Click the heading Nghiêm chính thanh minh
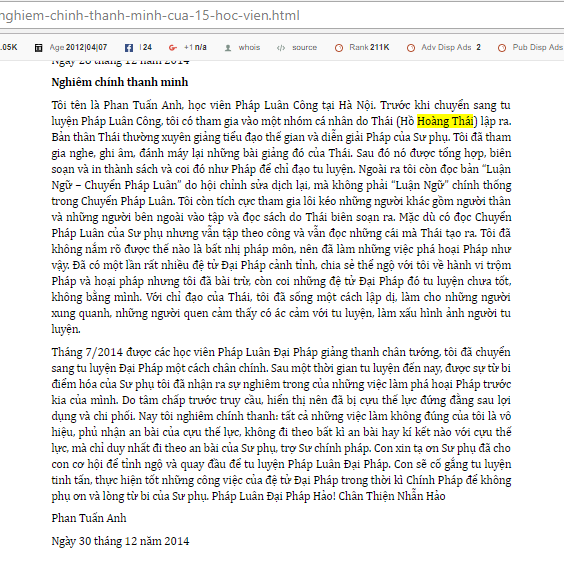The width and height of the screenshot is (564, 574). [120, 82]
